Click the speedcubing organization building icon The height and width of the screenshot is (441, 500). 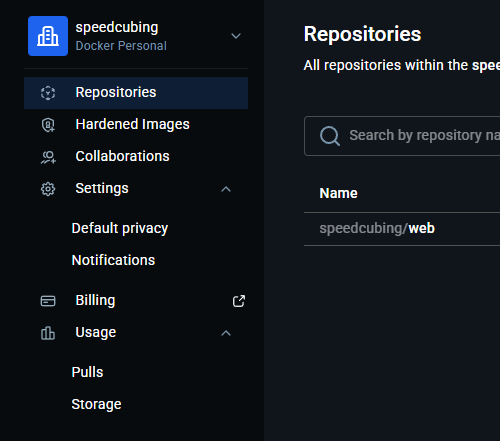[x=48, y=36]
